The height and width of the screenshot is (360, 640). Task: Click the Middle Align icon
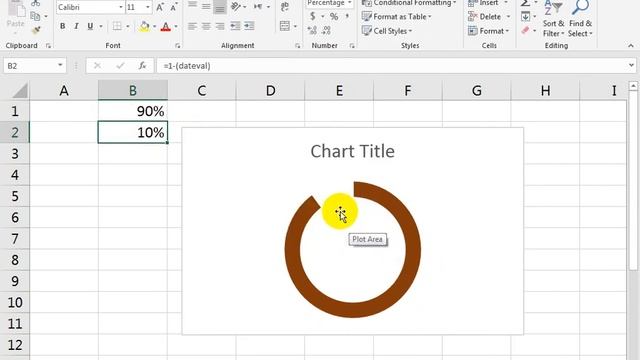(x=206, y=6)
